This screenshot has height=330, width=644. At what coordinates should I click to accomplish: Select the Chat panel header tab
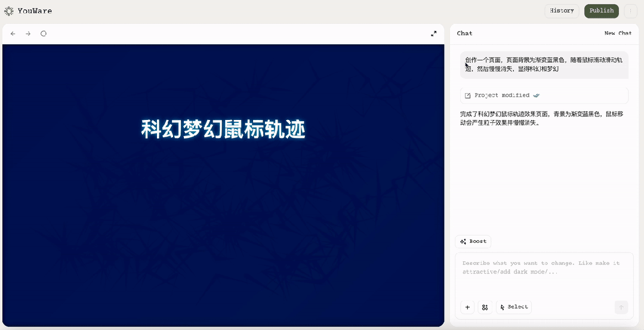[464, 33]
